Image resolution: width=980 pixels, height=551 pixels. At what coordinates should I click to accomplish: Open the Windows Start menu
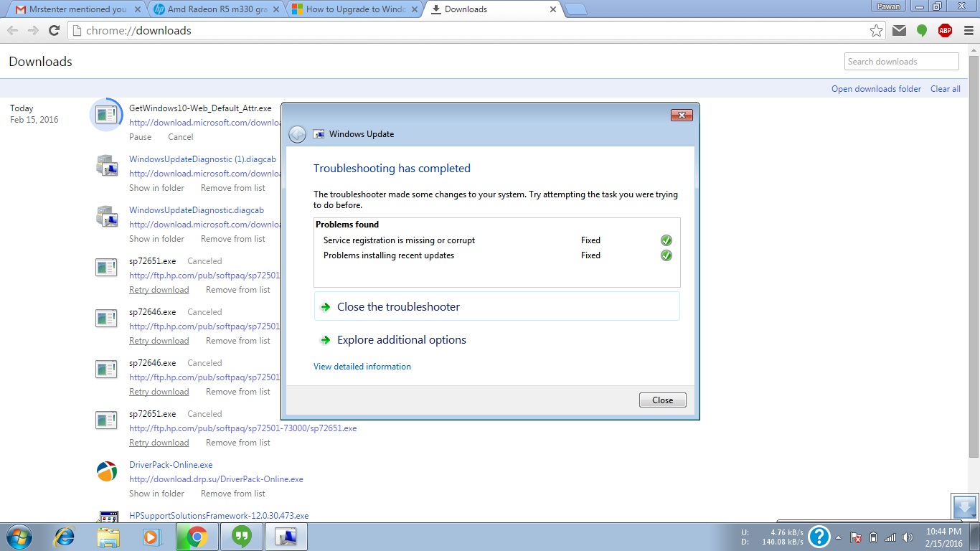coord(18,537)
